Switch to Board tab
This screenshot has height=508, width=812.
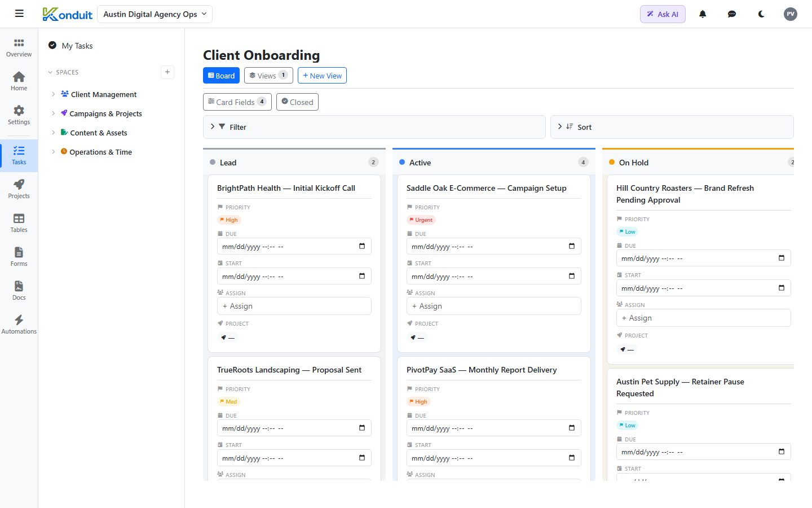pyautogui.click(x=221, y=76)
